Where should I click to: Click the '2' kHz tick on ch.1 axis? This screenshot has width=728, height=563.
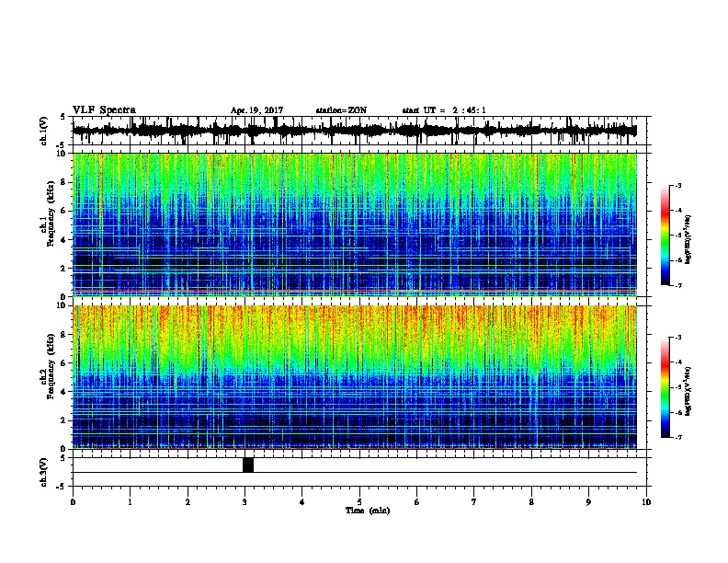pos(64,268)
